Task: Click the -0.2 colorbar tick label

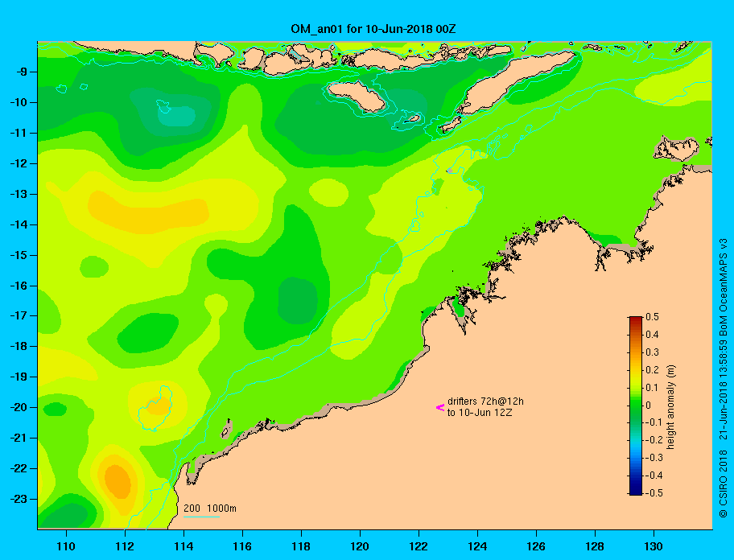Action: [654, 440]
